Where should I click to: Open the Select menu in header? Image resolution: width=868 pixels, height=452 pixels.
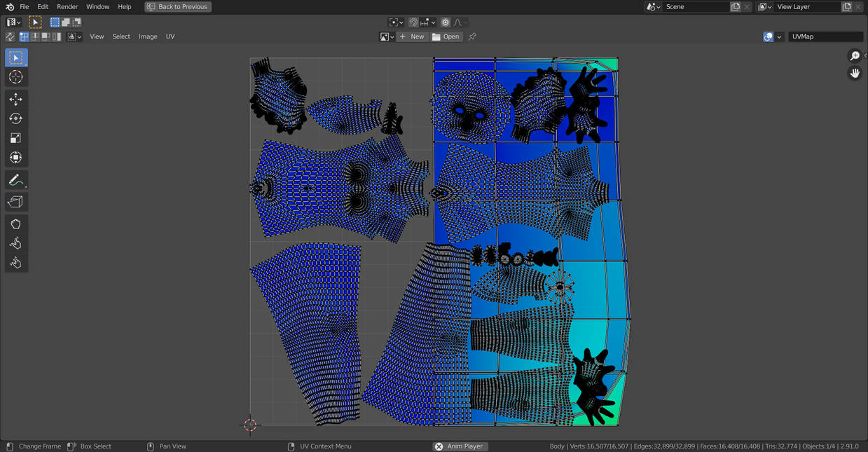pos(121,36)
